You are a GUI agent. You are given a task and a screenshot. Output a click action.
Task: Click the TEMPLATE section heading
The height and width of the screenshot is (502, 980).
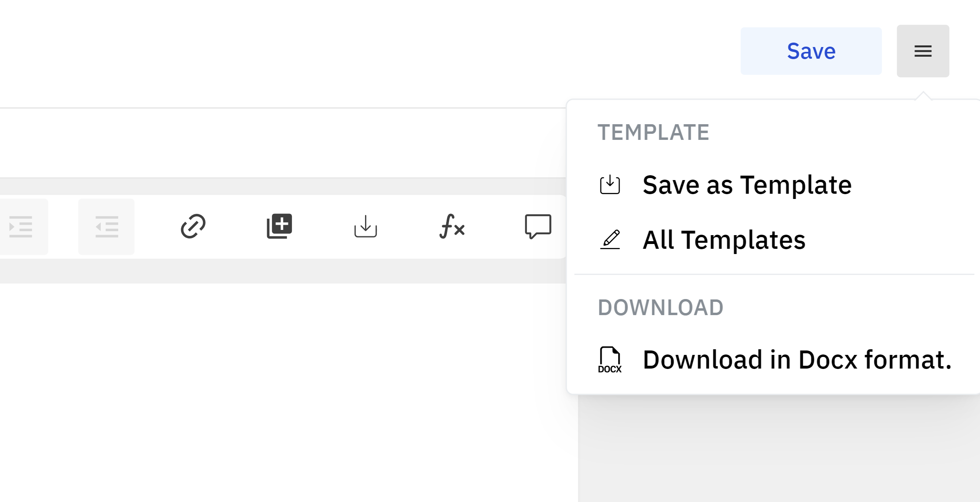point(653,132)
